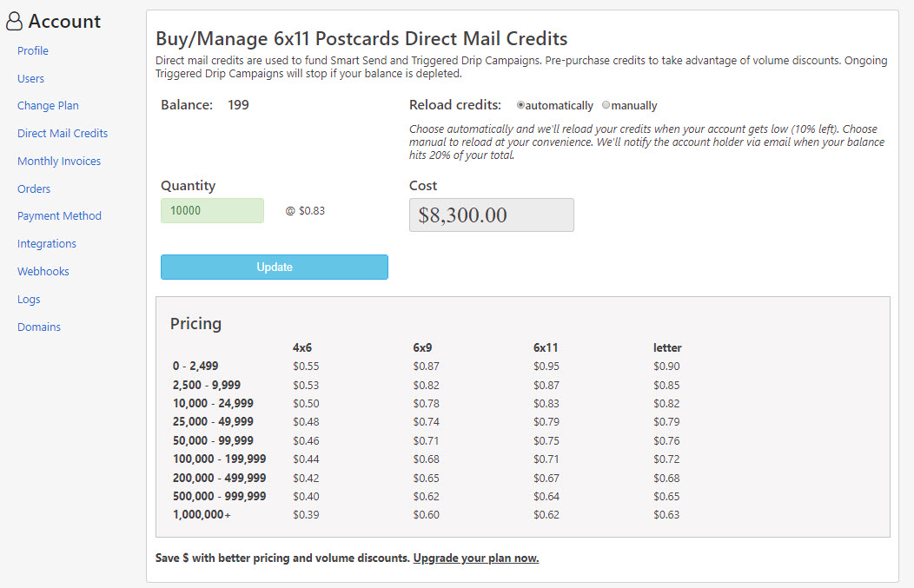Click 6x9 price for 1,000,000+ tier
The image size is (914, 588).
426,514
